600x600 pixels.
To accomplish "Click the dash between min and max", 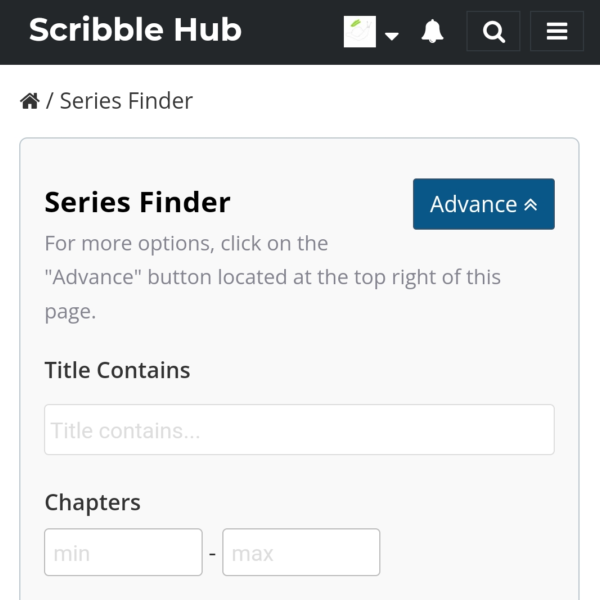I will tap(212, 552).
